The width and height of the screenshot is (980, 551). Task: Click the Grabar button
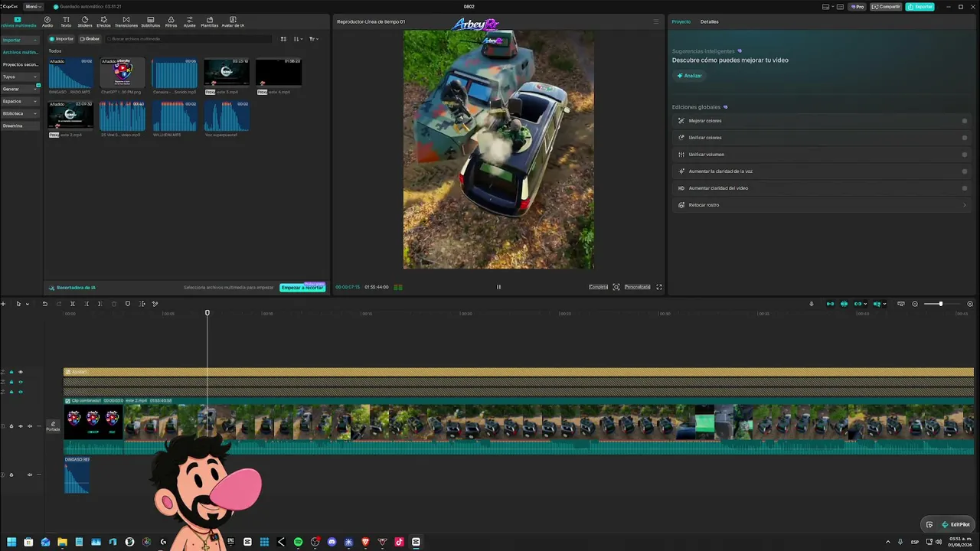tap(90, 39)
